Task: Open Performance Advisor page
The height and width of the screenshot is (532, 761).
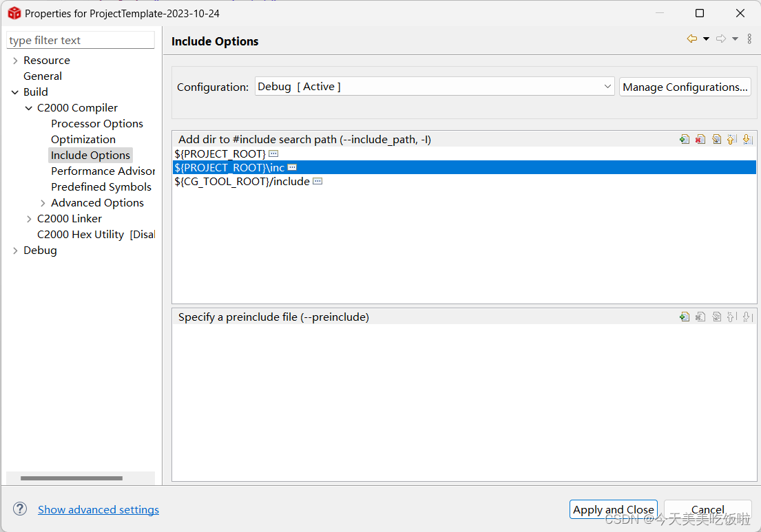Action: (103, 171)
